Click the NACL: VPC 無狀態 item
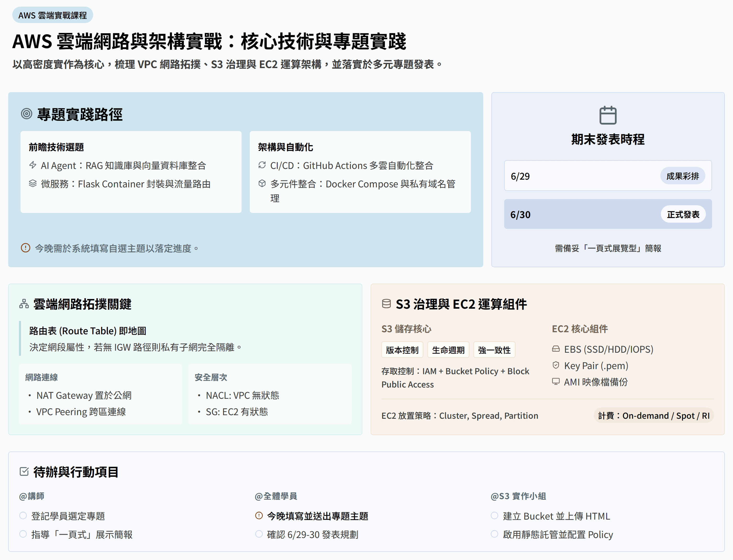 [x=242, y=395]
